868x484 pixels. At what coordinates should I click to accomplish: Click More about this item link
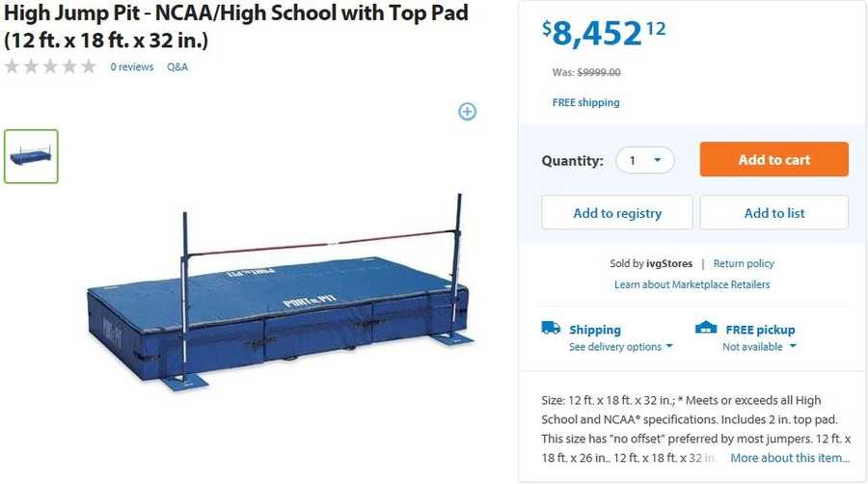(790, 458)
